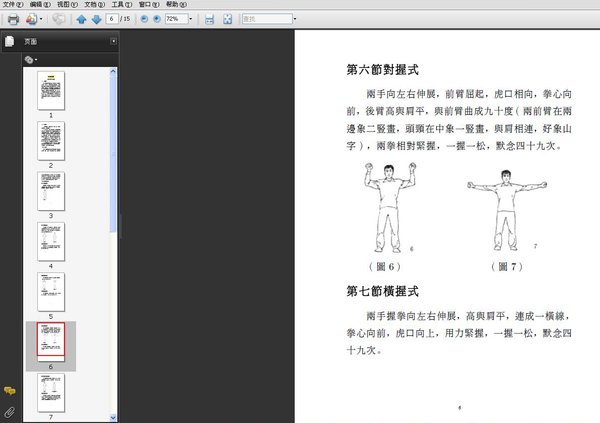Open the Attachments paperclip icon

coord(10,412)
